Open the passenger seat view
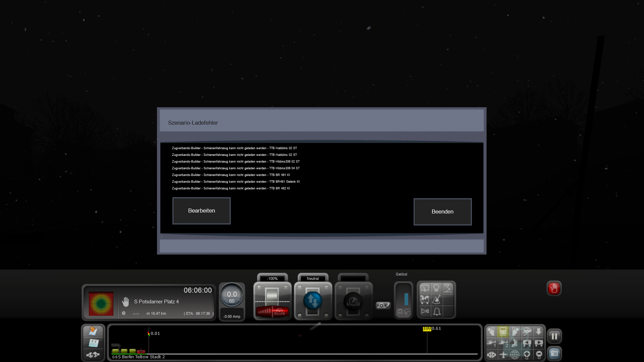 pos(515,343)
